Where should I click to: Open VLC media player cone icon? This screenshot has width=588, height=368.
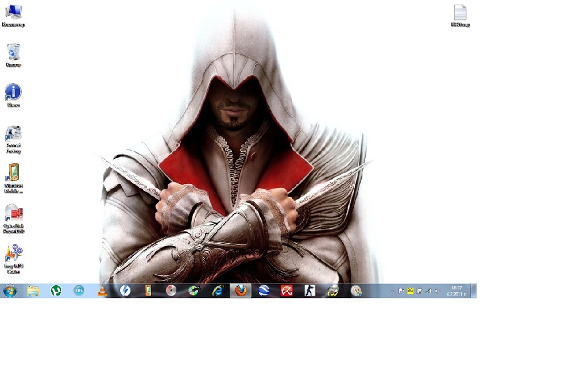point(102,291)
